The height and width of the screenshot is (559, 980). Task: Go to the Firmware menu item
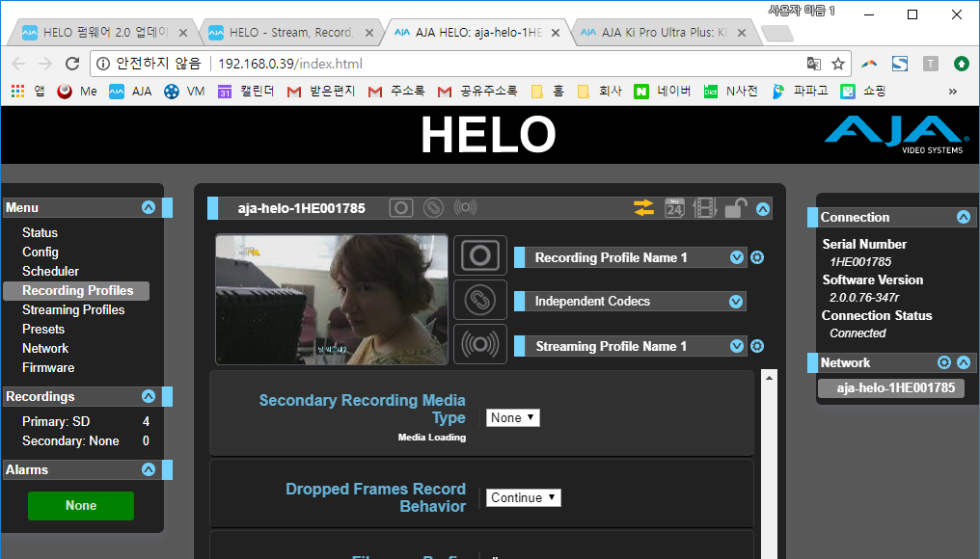click(x=48, y=367)
